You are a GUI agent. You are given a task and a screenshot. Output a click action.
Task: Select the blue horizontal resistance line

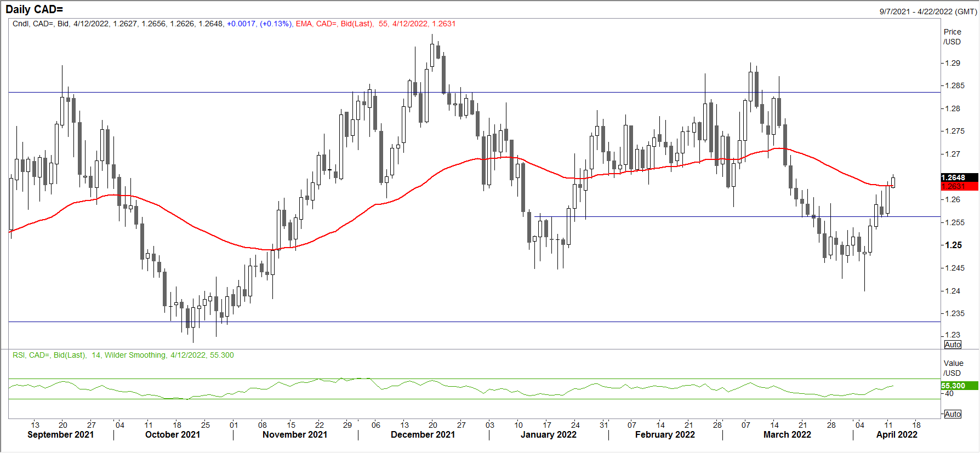click(474, 93)
